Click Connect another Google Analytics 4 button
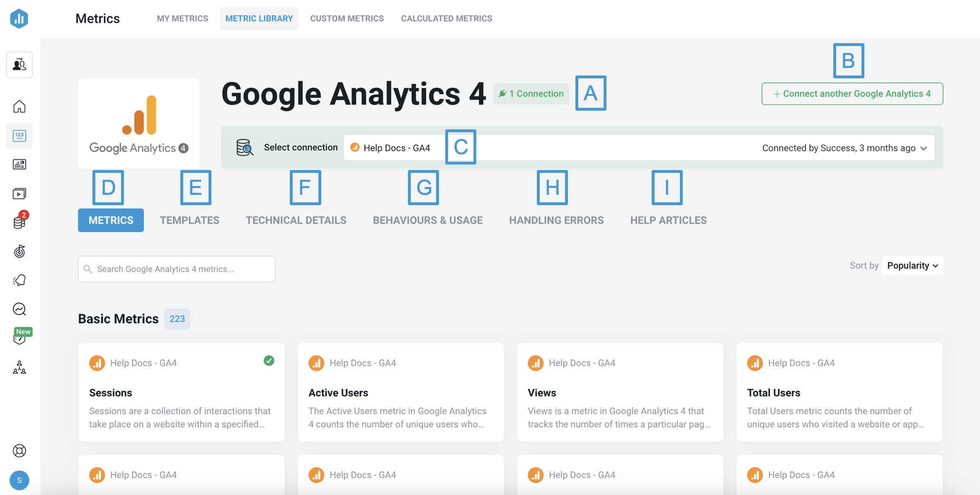 tap(852, 94)
